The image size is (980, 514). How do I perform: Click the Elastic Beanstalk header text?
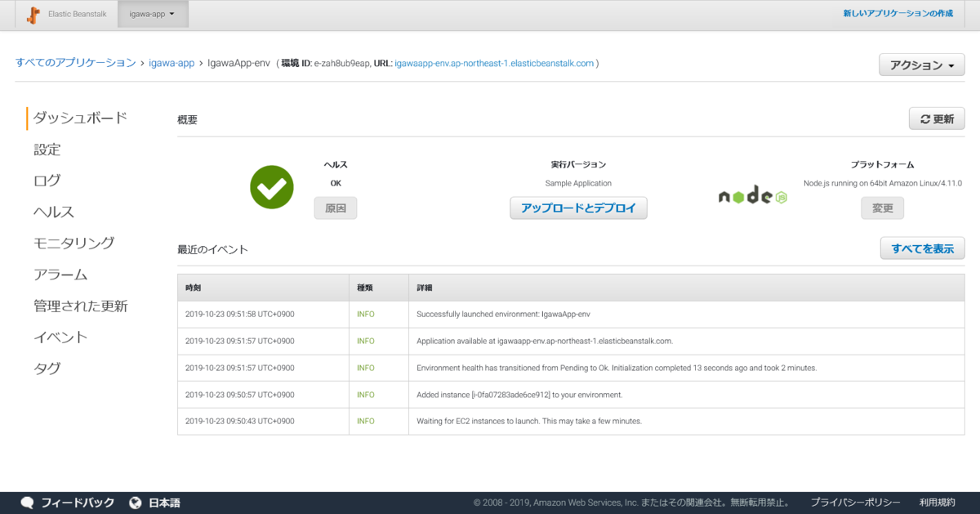coord(77,14)
